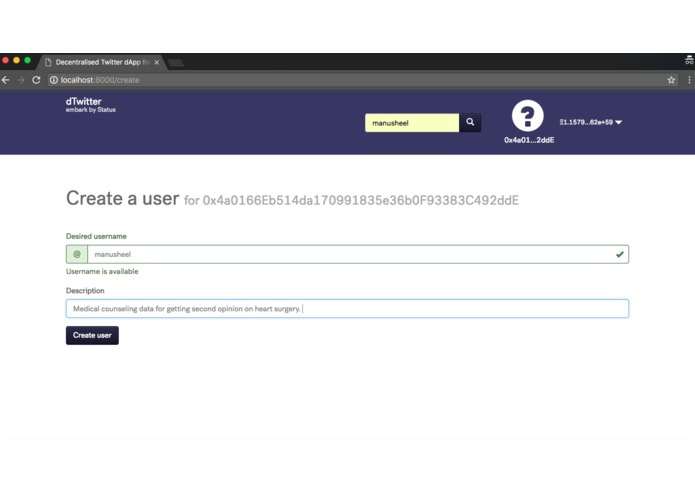Click the Description input field
The height and width of the screenshot is (494, 695).
coord(347,308)
